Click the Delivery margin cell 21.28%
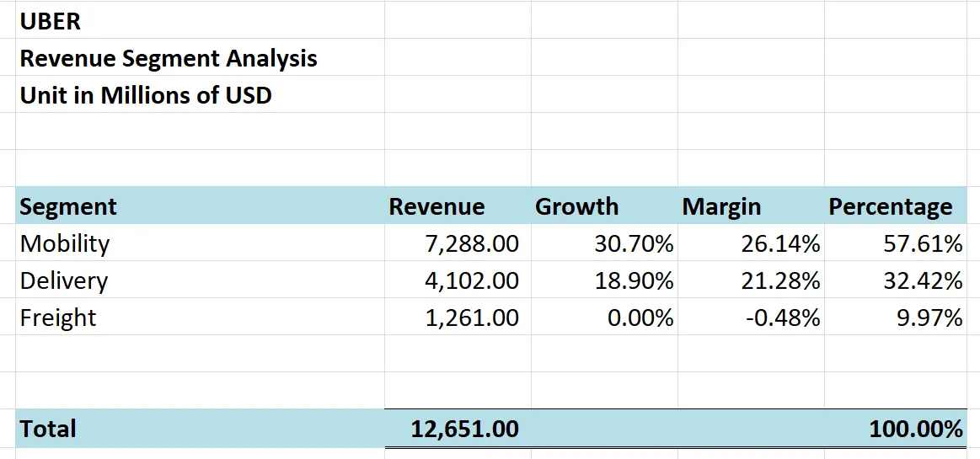The width and height of the screenshot is (980, 459). coord(780,280)
